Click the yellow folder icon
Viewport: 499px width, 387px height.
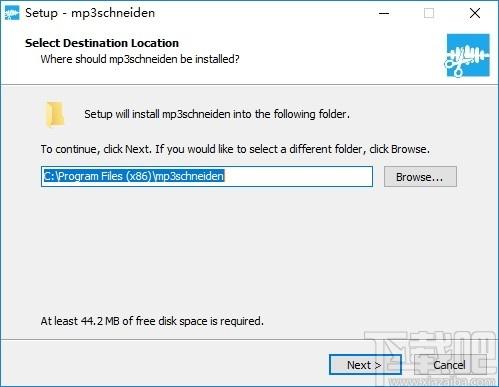55,114
